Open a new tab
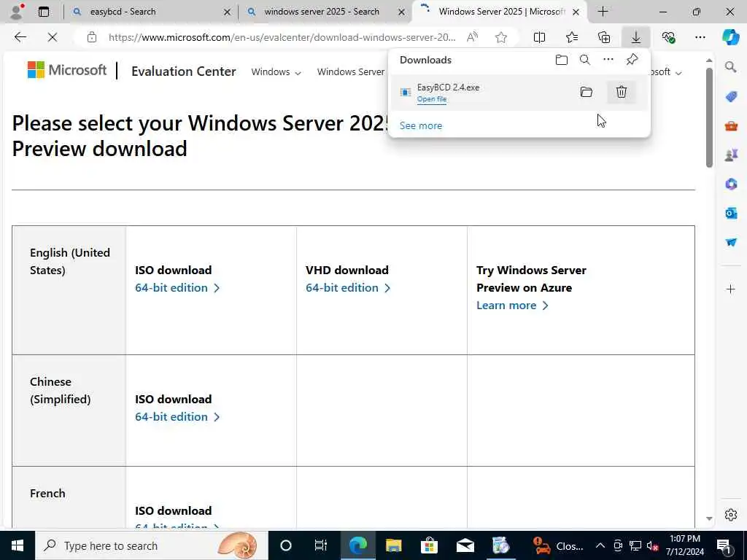This screenshot has height=560, width=747. click(603, 12)
